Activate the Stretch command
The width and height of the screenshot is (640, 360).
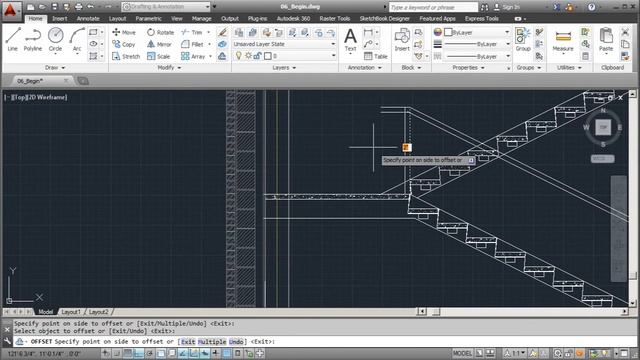pyautogui.click(x=126, y=56)
